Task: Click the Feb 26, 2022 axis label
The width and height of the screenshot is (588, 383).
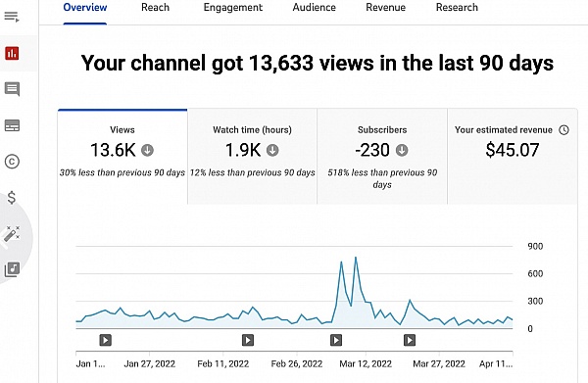Action: click(297, 363)
